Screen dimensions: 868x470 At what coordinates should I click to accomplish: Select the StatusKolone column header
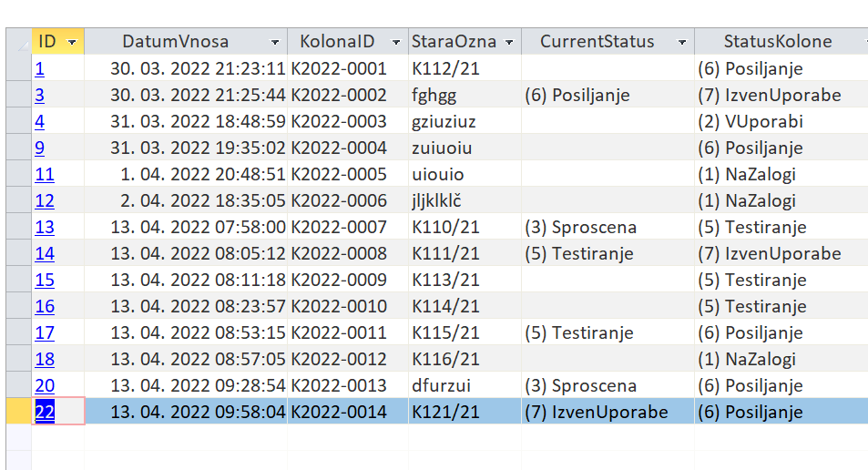click(x=778, y=42)
